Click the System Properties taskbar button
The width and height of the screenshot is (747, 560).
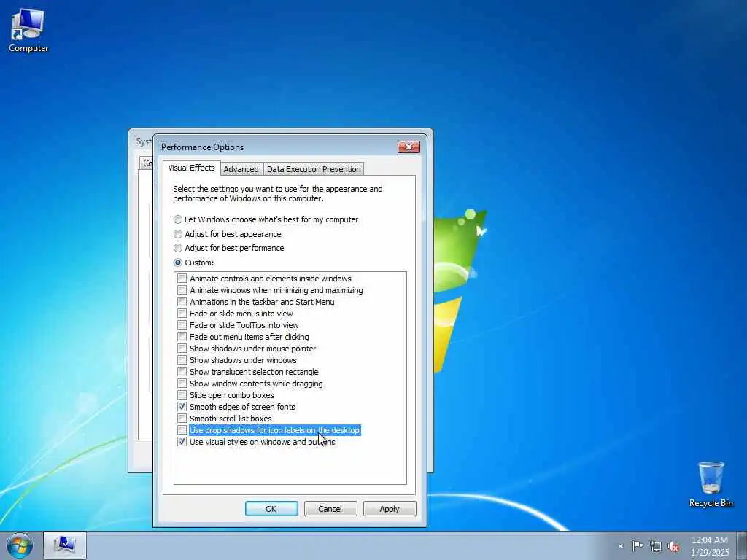(x=65, y=545)
